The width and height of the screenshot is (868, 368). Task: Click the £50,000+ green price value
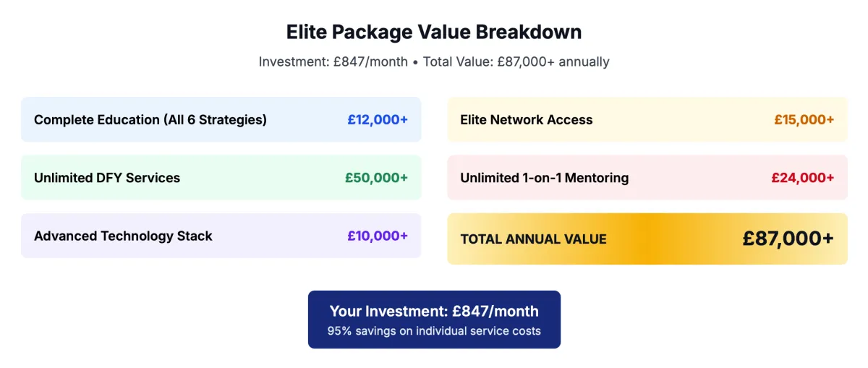pos(376,177)
